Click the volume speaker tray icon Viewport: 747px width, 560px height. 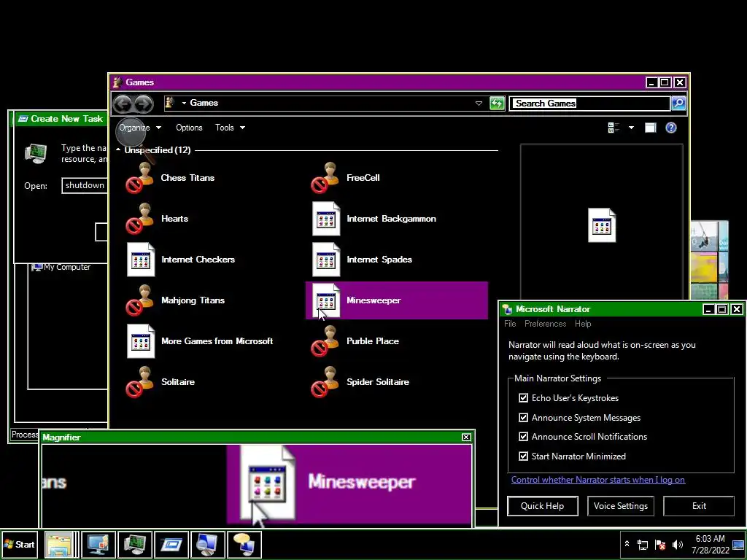coord(677,545)
